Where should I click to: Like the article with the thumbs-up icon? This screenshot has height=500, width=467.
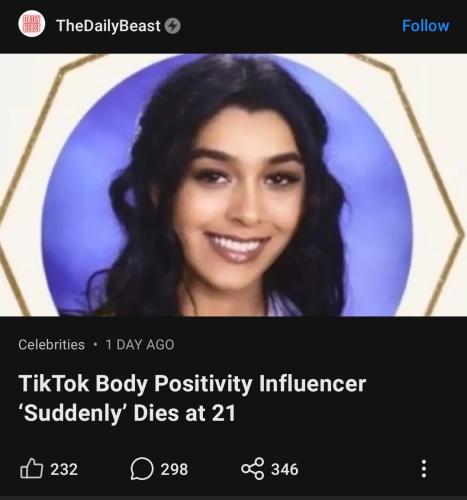(x=32, y=469)
